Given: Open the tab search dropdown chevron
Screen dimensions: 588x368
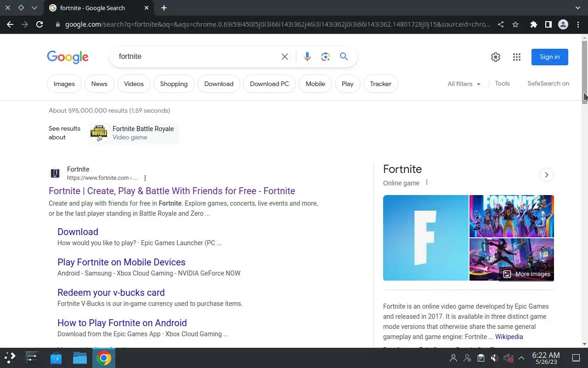Looking at the screenshot, I should pyautogui.click(x=578, y=8).
